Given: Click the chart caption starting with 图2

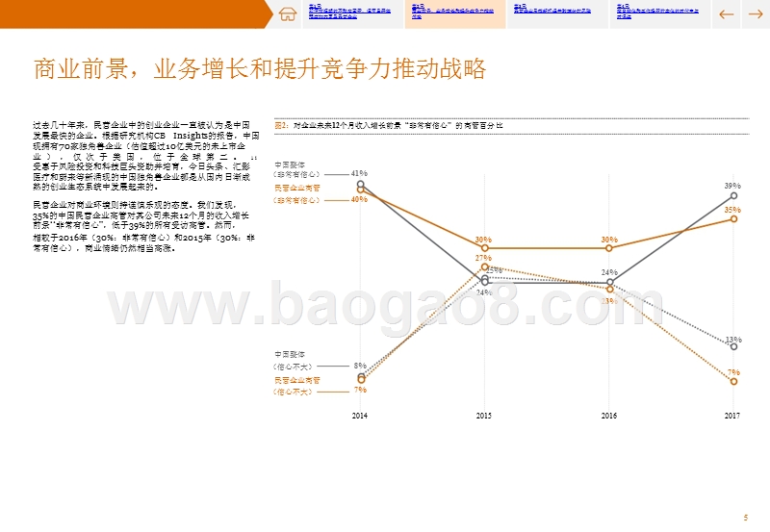Looking at the screenshot, I should click(x=389, y=126).
